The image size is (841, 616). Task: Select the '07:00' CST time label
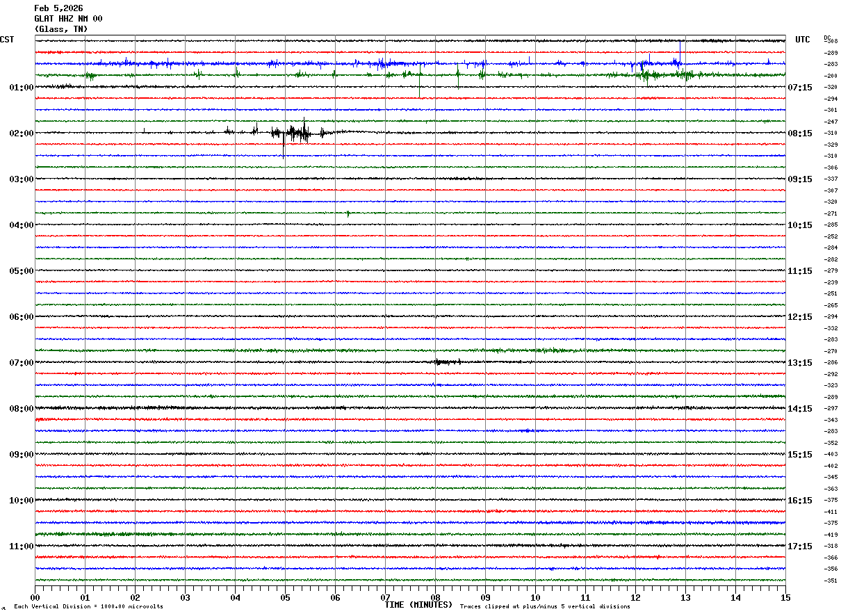point(22,363)
